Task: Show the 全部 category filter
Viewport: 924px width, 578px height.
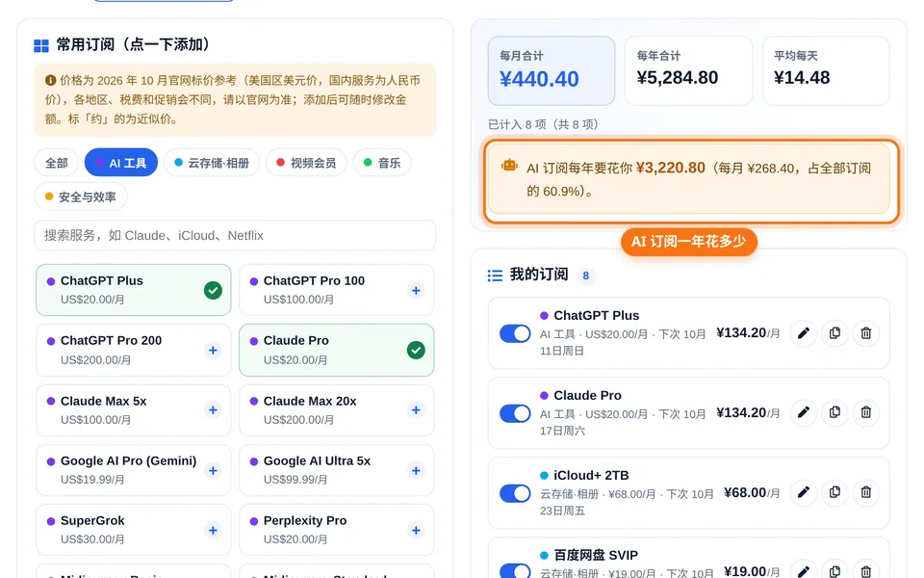Action: pos(57,163)
